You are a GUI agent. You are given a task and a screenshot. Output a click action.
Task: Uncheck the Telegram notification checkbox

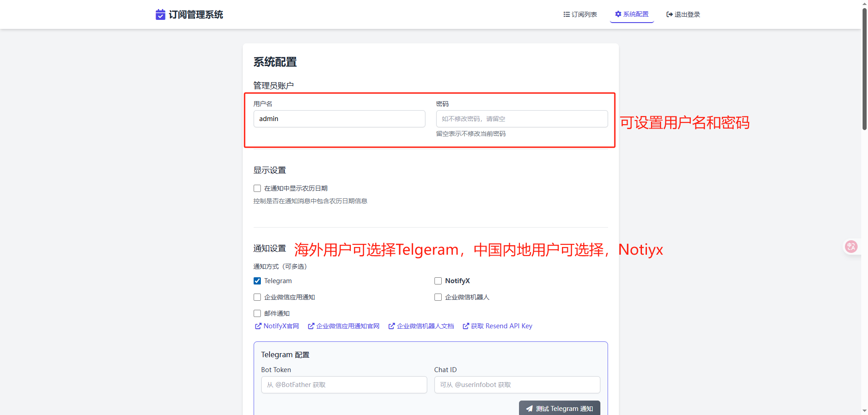pyautogui.click(x=257, y=281)
